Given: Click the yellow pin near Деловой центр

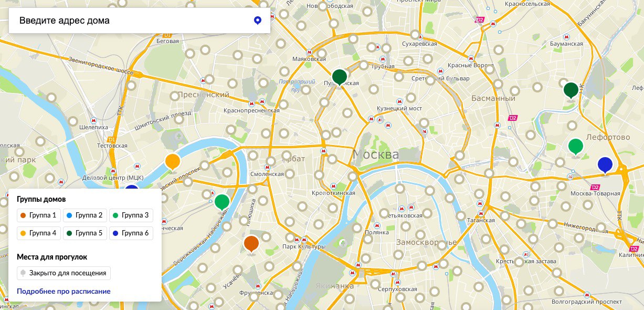Looking at the screenshot, I should [x=172, y=162].
